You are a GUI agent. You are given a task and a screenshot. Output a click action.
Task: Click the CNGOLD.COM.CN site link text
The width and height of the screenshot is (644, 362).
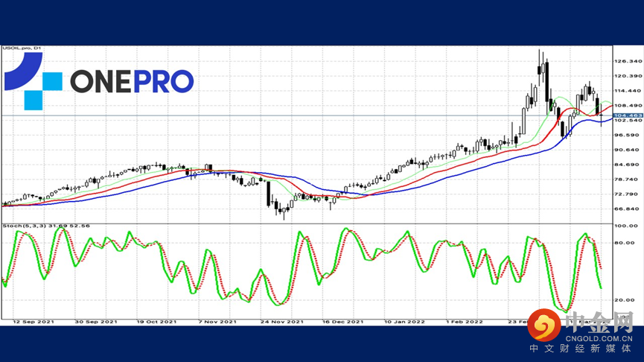(599, 339)
